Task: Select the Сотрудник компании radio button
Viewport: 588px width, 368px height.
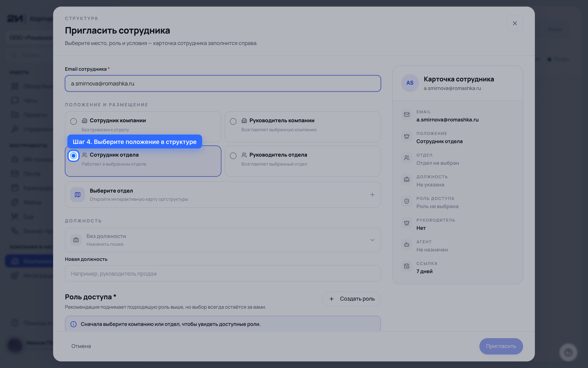Action: pos(73,121)
